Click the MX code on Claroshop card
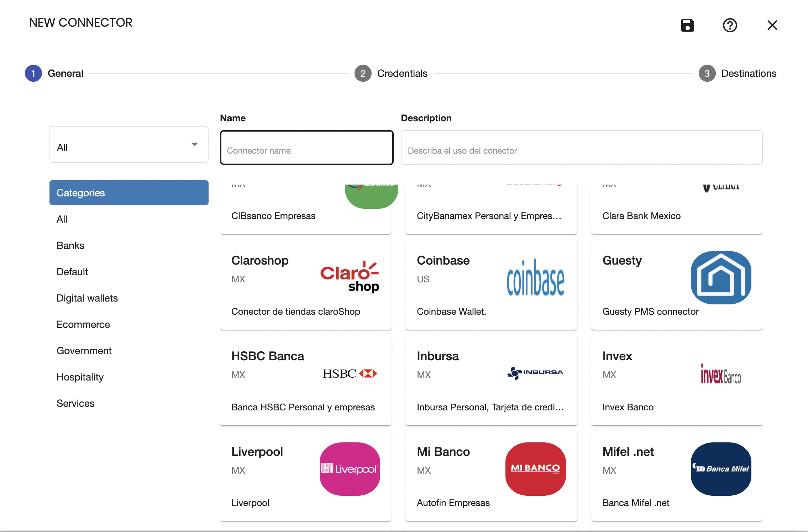The image size is (808, 532). point(238,279)
